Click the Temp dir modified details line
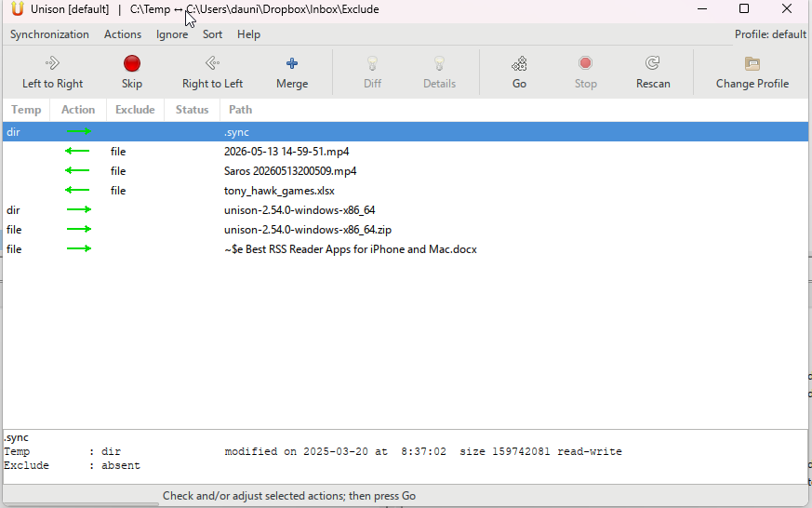The height and width of the screenshot is (508, 812). pyautogui.click(x=313, y=451)
